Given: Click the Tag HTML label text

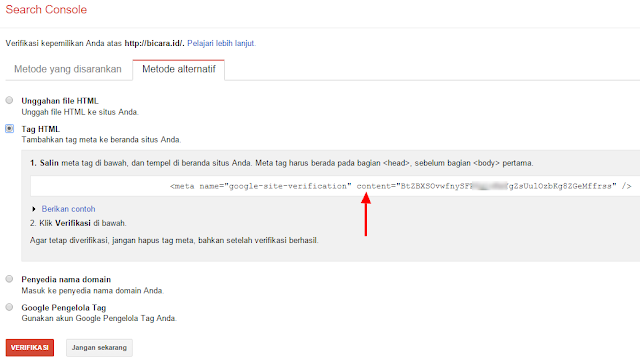Looking at the screenshot, I should (41, 129).
